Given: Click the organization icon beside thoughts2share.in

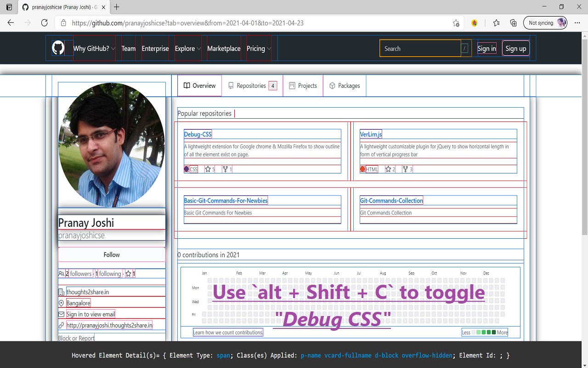Looking at the screenshot, I should (x=62, y=292).
